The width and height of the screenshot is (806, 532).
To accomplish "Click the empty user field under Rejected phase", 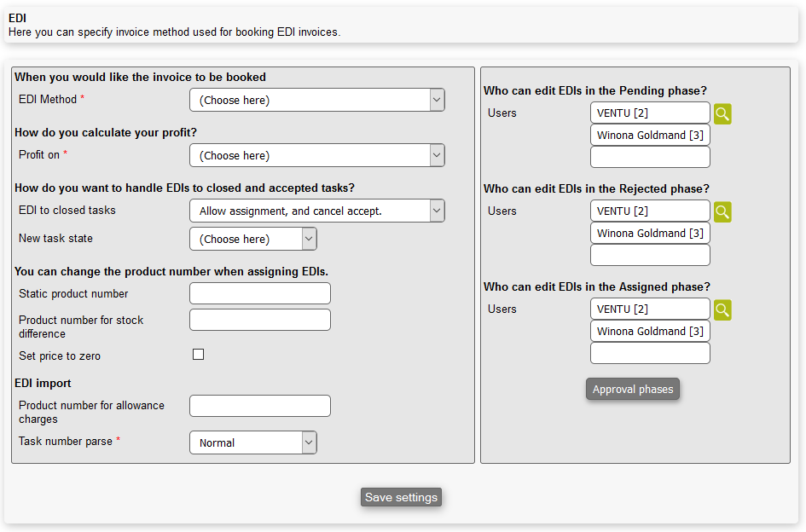I will pyautogui.click(x=649, y=255).
